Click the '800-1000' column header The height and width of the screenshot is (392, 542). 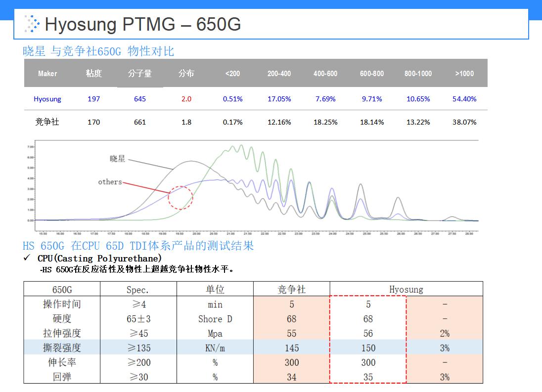point(418,74)
